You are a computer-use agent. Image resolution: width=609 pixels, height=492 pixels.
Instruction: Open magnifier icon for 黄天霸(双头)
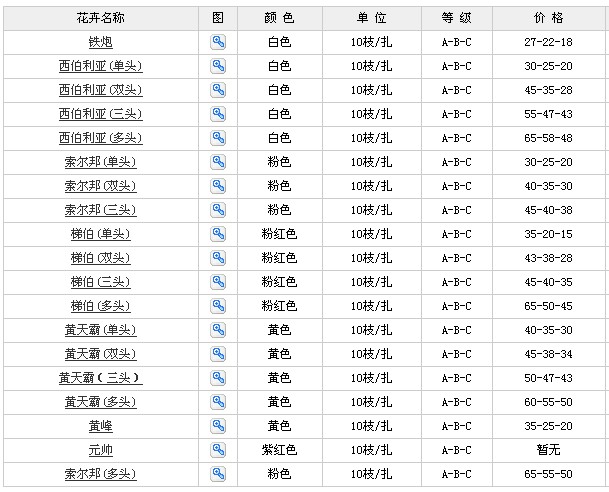(x=218, y=354)
